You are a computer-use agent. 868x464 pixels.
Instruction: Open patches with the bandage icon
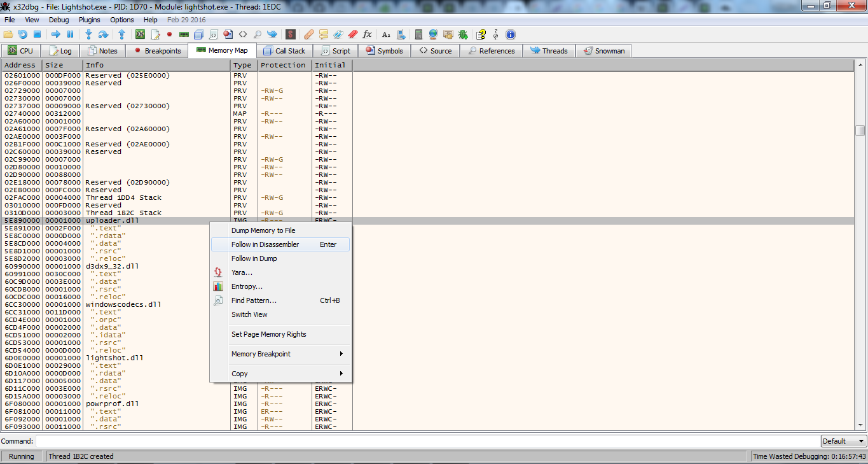pos(309,34)
